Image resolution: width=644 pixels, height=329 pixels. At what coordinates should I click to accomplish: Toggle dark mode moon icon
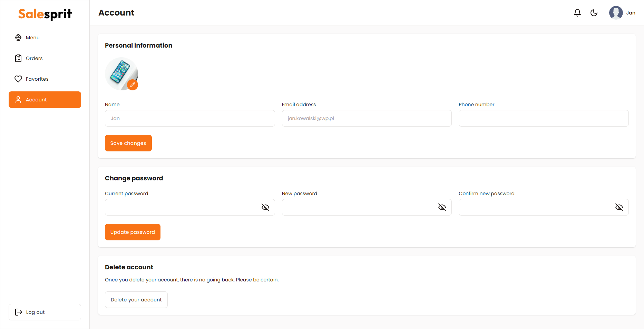[594, 13]
